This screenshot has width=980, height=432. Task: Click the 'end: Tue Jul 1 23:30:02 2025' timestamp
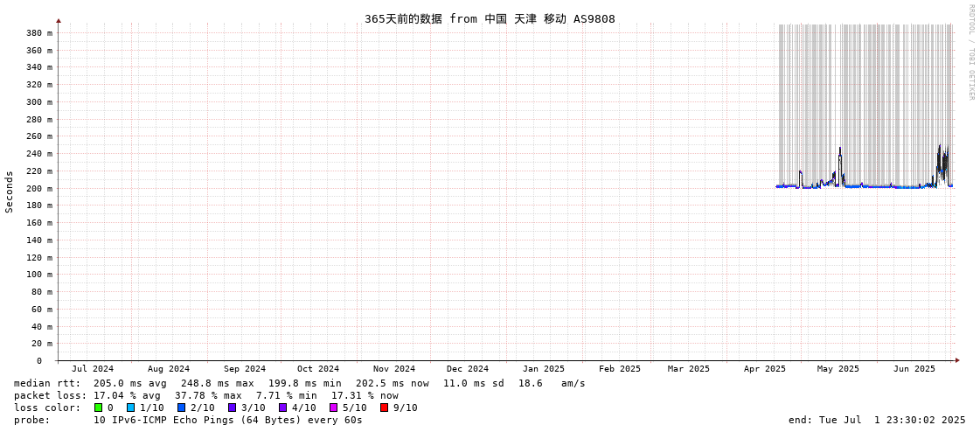[877, 420]
